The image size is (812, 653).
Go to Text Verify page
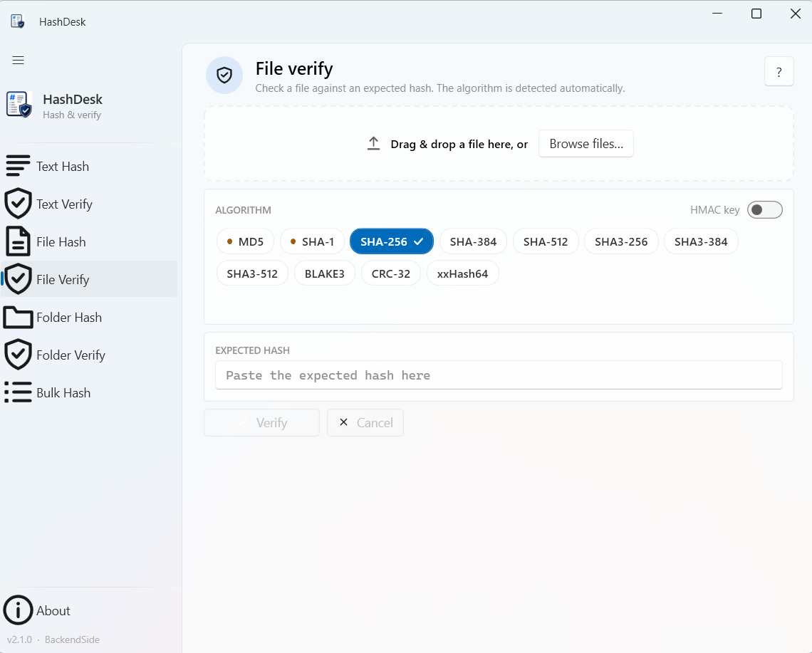coord(89,204)
